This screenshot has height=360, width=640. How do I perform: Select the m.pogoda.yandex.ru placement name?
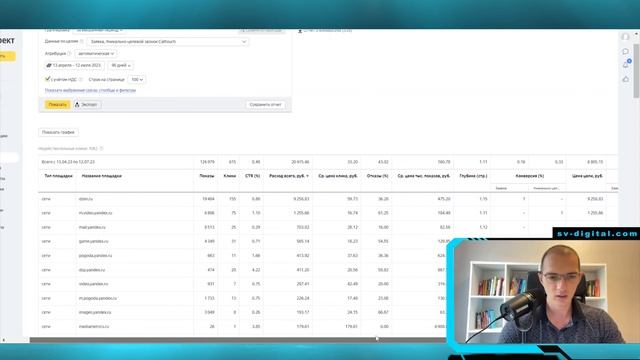[x=98, y=298]
